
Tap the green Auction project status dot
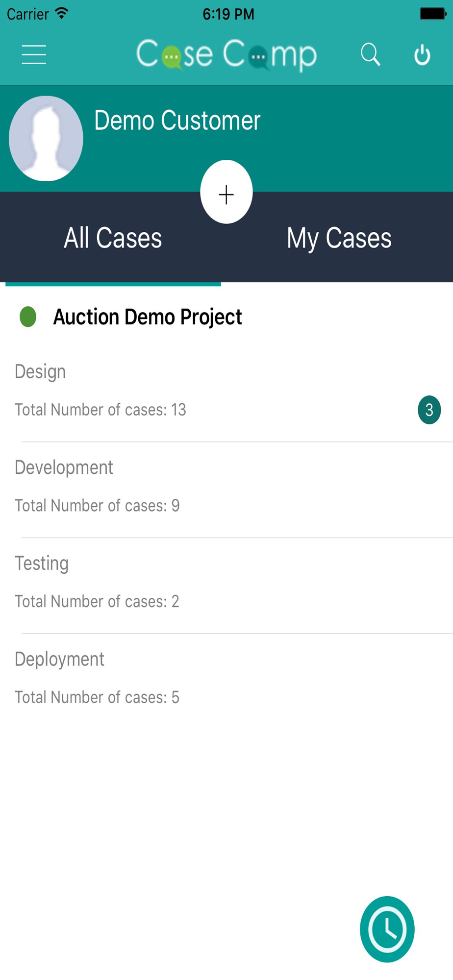28,317
